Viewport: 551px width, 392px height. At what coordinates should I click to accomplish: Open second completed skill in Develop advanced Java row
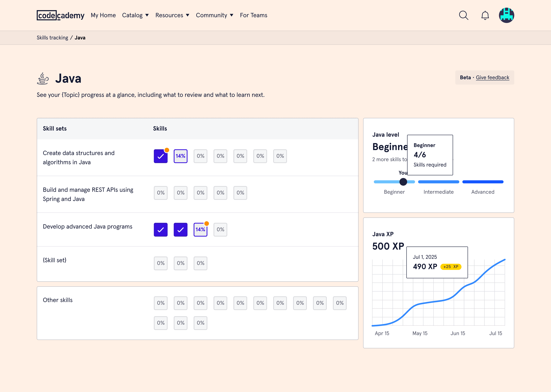tap(180, 229)
